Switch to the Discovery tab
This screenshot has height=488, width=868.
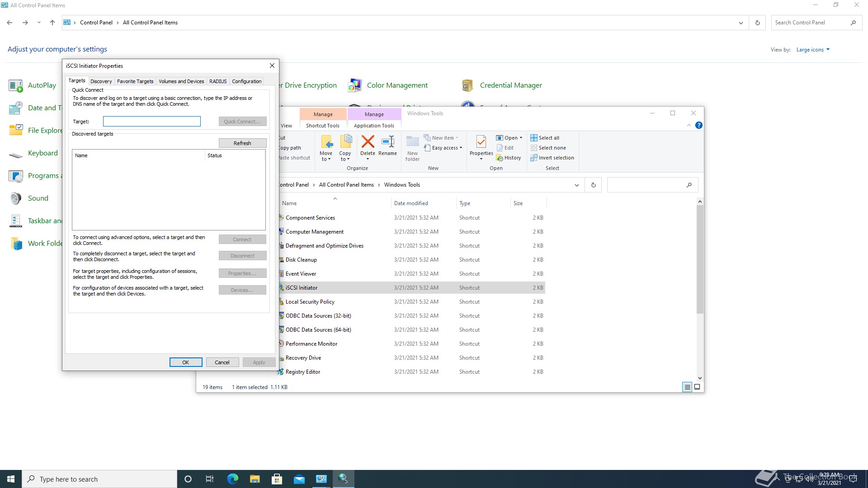pos(101,81)
